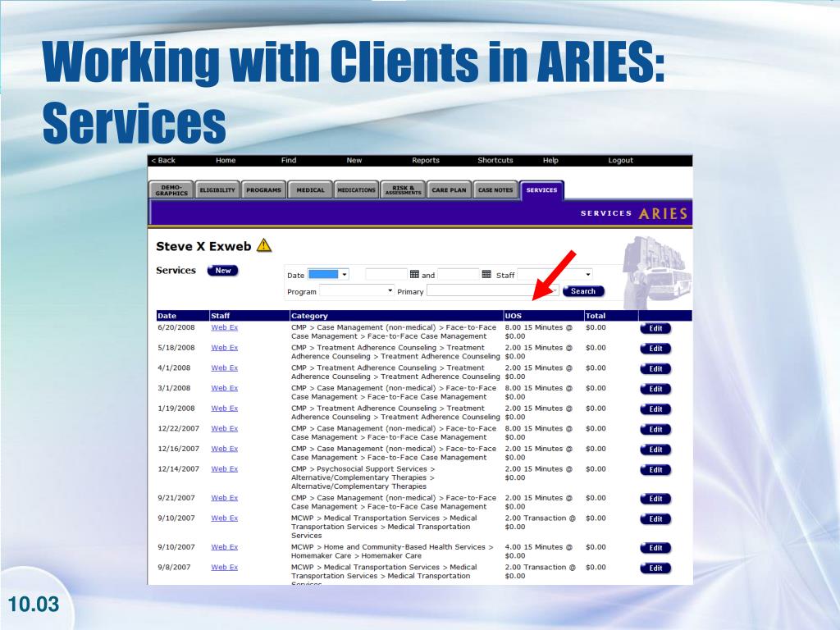840x630 pixels.
Task: Go back using the < Back menu item
Action: pyautogui.click(x=163, y=160)
